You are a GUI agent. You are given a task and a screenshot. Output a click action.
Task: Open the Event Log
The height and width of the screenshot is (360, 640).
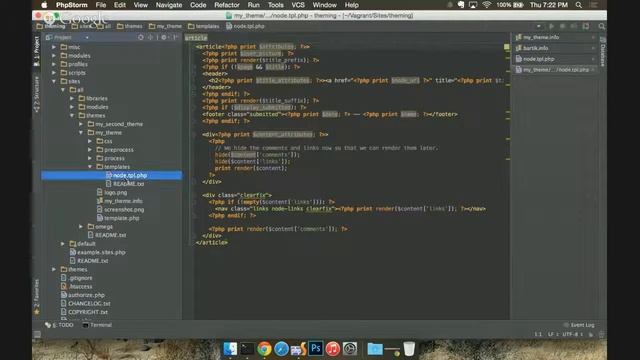click(x=579, y=325)
